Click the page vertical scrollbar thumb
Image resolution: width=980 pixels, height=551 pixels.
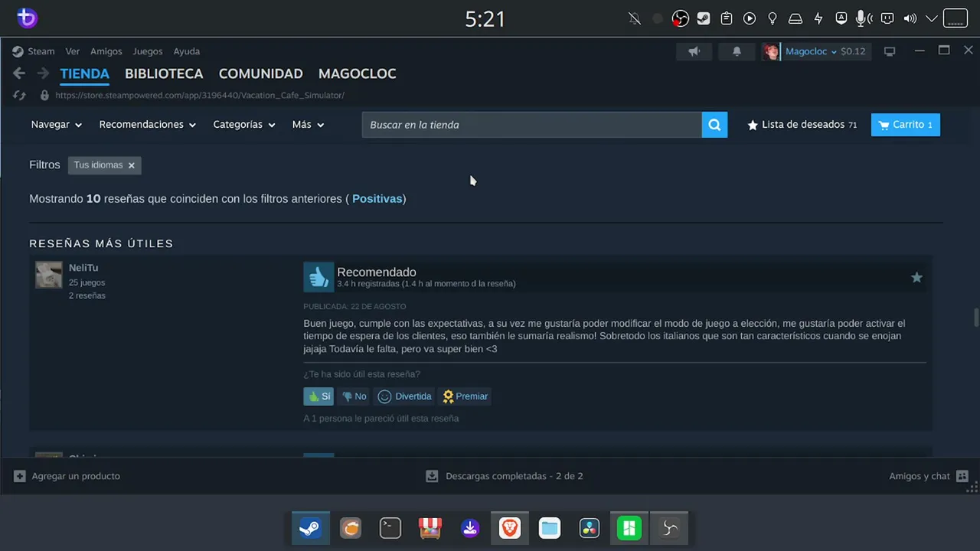coord(975,317)
